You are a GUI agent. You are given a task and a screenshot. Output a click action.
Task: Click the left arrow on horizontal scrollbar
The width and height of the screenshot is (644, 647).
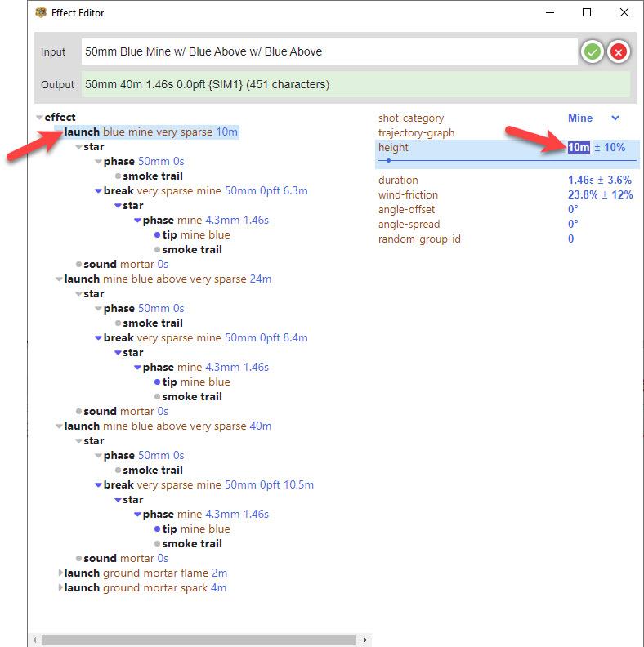tap(35, 640)
